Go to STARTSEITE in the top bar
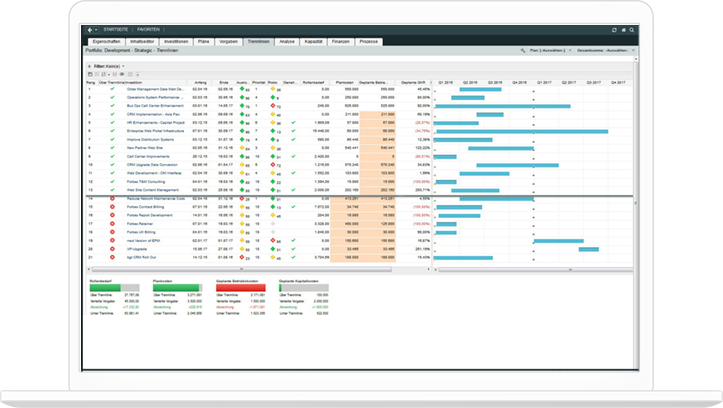 click(x=115, y=30)
